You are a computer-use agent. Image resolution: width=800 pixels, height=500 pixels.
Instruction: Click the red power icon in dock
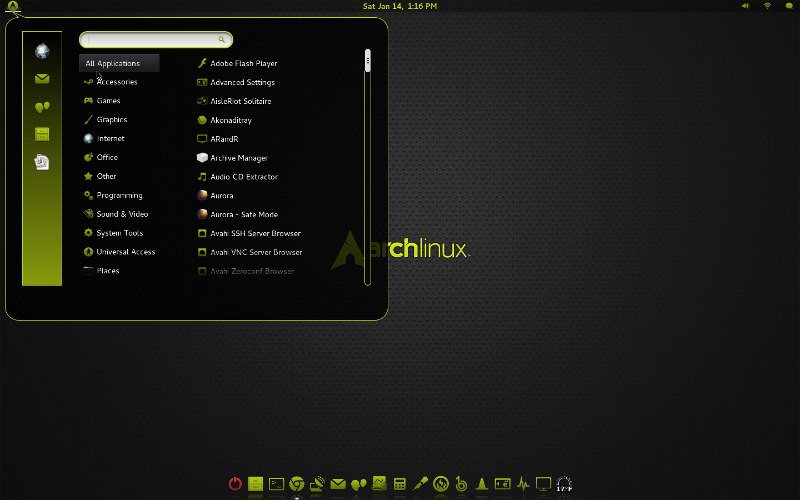pos(235,483)
